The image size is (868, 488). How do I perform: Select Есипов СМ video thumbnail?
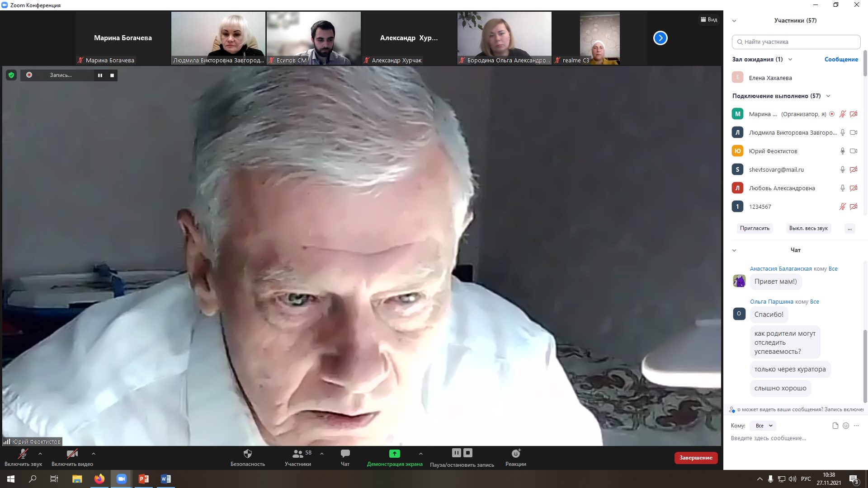pyautogui.click(x=314, y=38)
